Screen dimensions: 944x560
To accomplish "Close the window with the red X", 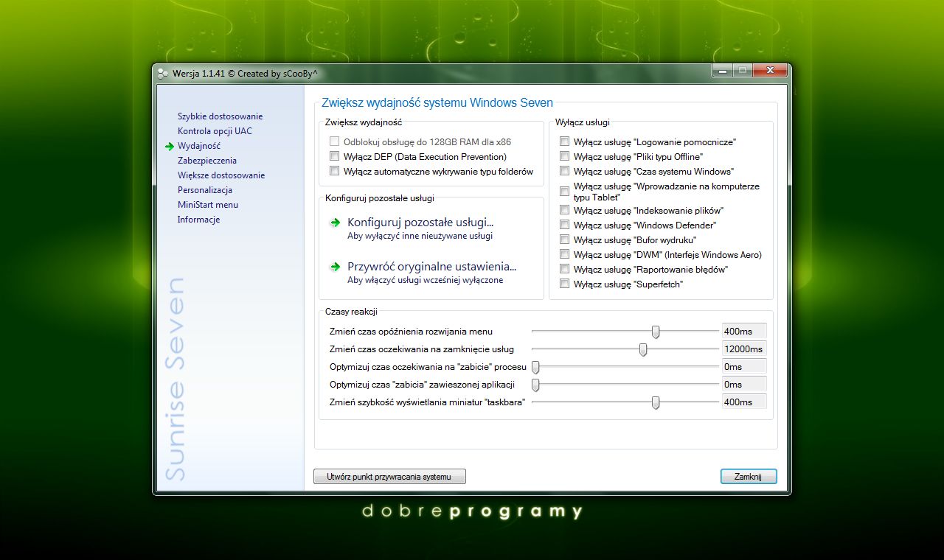I will click(769, 71).
